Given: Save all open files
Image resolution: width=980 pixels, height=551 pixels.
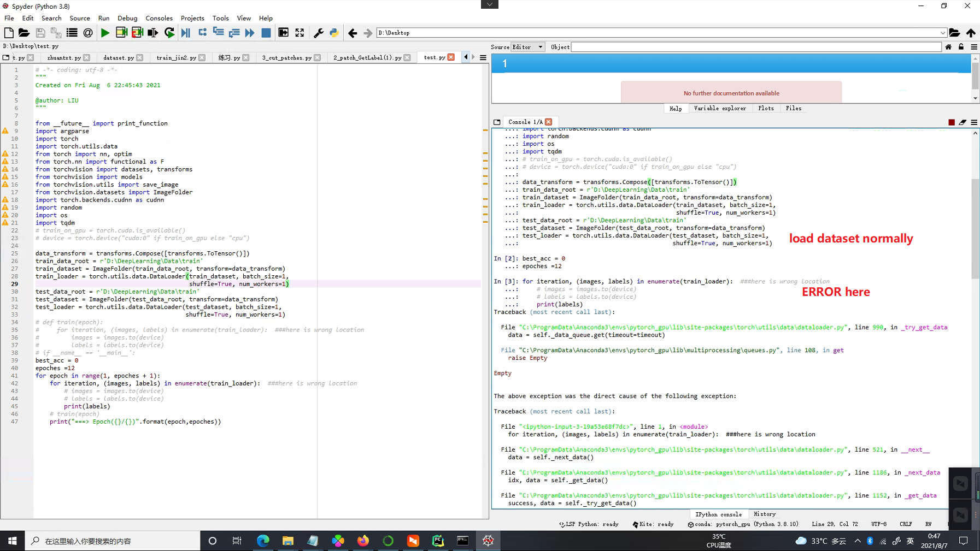Looking at the screenshot, I should click(x=56, y=33).
